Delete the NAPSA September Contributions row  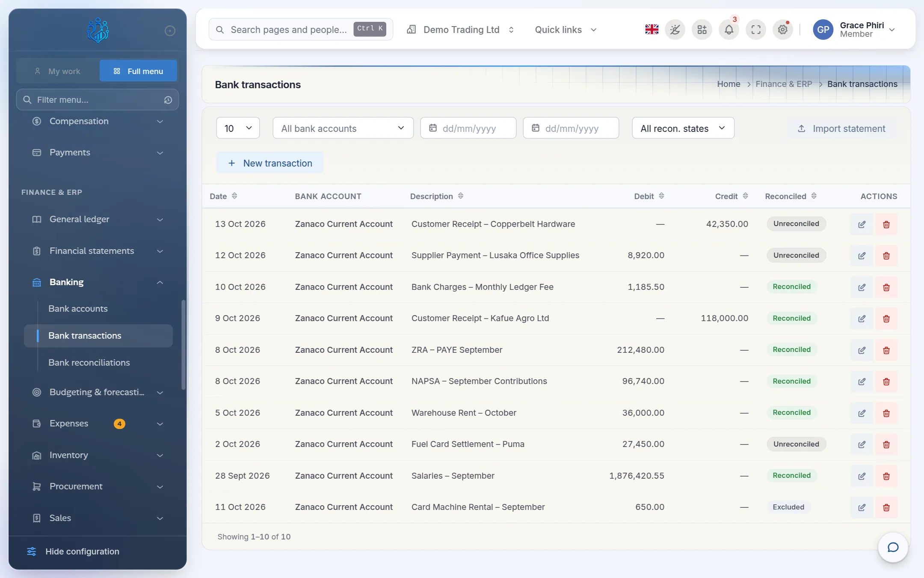pyautogui.click(x=886, y=381)
